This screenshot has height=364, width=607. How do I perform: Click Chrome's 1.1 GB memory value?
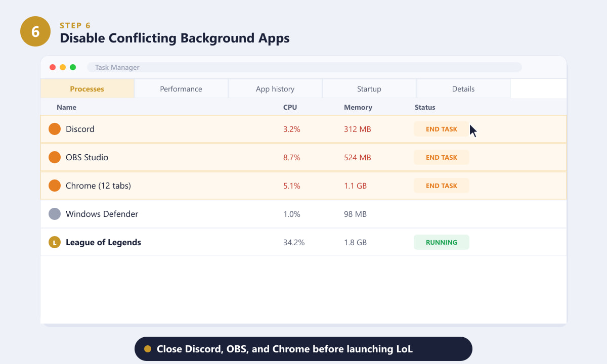(x=355, y=186)
